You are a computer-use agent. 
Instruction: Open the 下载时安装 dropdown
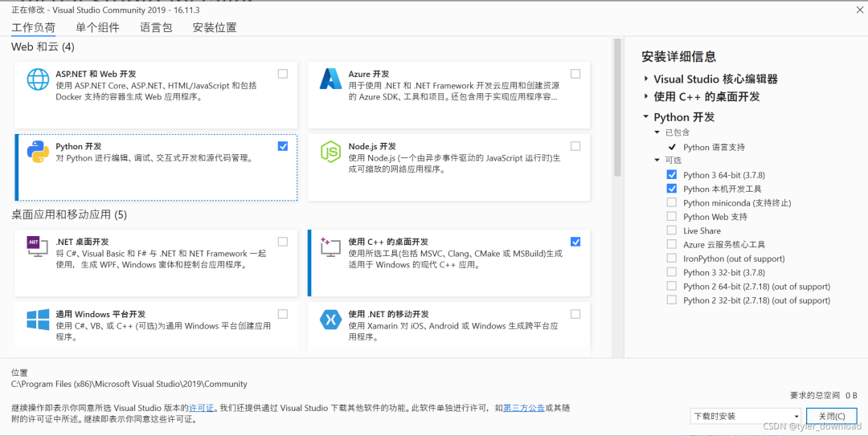(x=746, y=416)
